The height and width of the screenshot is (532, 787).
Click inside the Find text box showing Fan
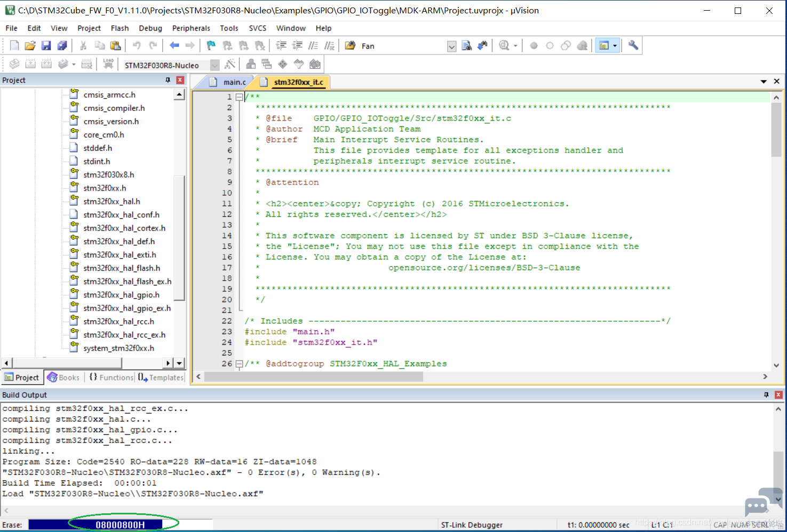402,46
